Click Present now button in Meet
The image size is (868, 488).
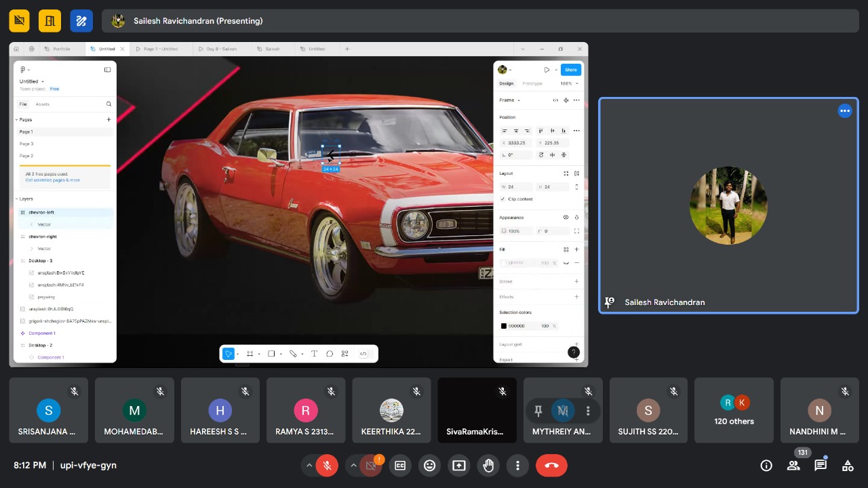[x=459, y=466]
